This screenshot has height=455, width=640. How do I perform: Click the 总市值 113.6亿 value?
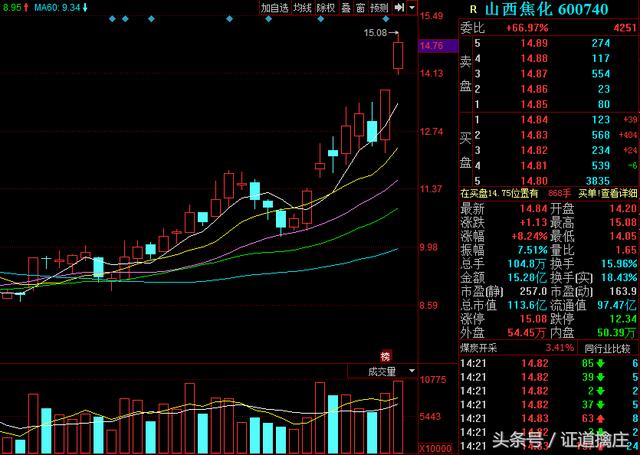[x=527, y=305]
